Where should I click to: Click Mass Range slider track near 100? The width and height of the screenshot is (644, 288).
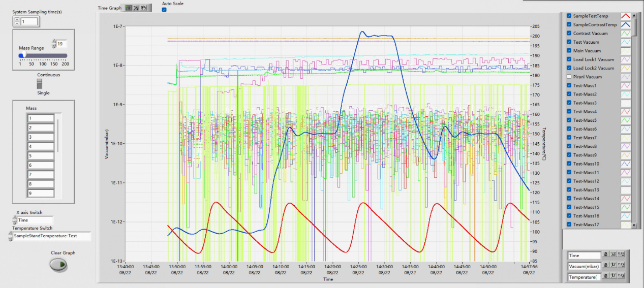point(43,55)
